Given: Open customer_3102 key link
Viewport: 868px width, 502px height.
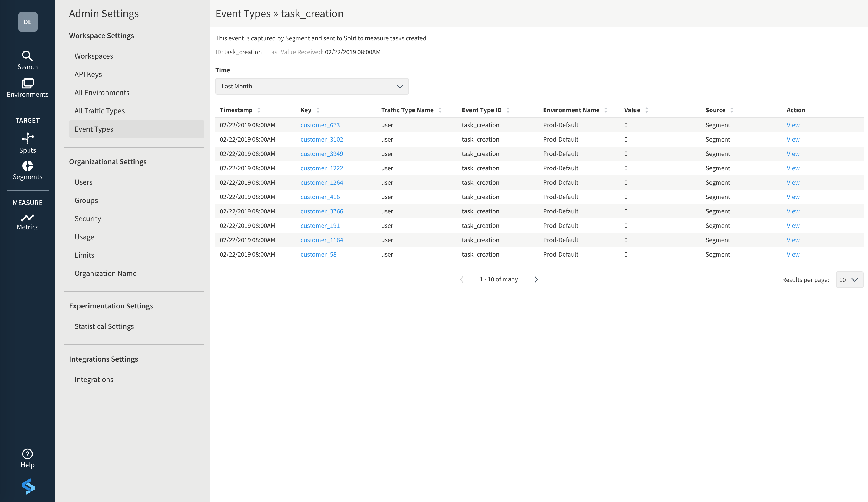Looking at the screenshot, I should pyautogui.click(x=322, y=139).
